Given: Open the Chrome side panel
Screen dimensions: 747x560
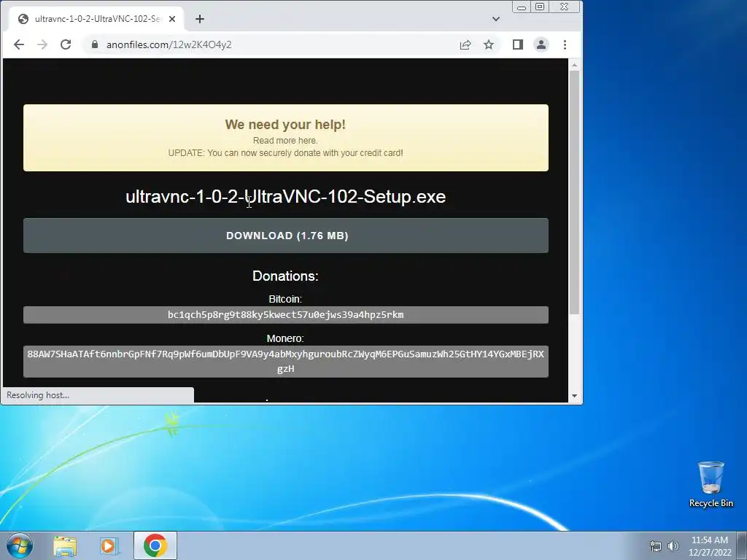Looking at the screenshot, I should 518,44.
